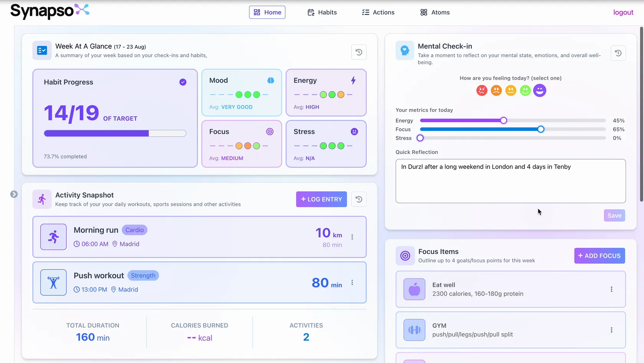
Task: Click the Save button
Action: click(x=614, y=215)
